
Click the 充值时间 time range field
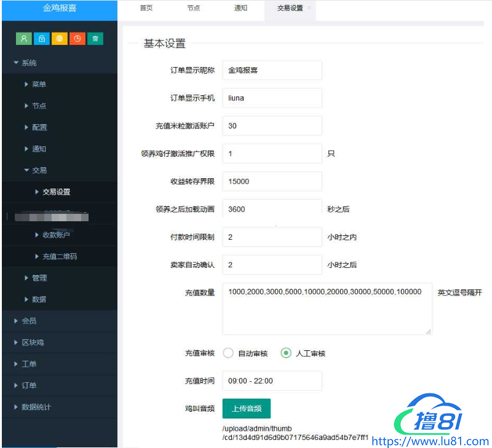272,381
